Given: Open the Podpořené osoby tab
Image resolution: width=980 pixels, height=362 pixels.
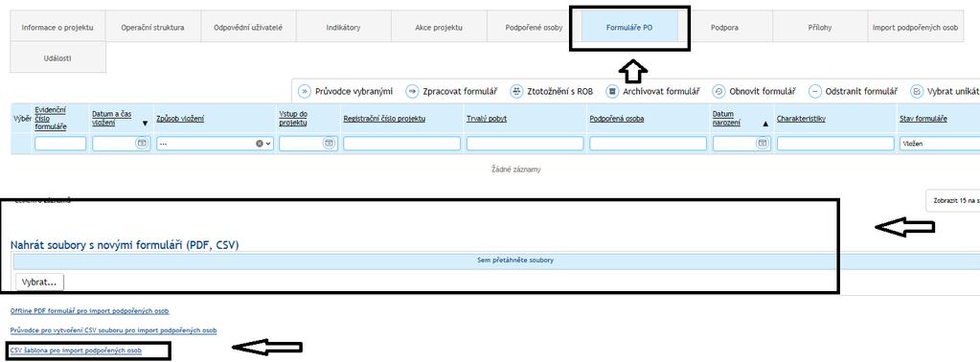Looking at the screenshot, I should 534,28.
